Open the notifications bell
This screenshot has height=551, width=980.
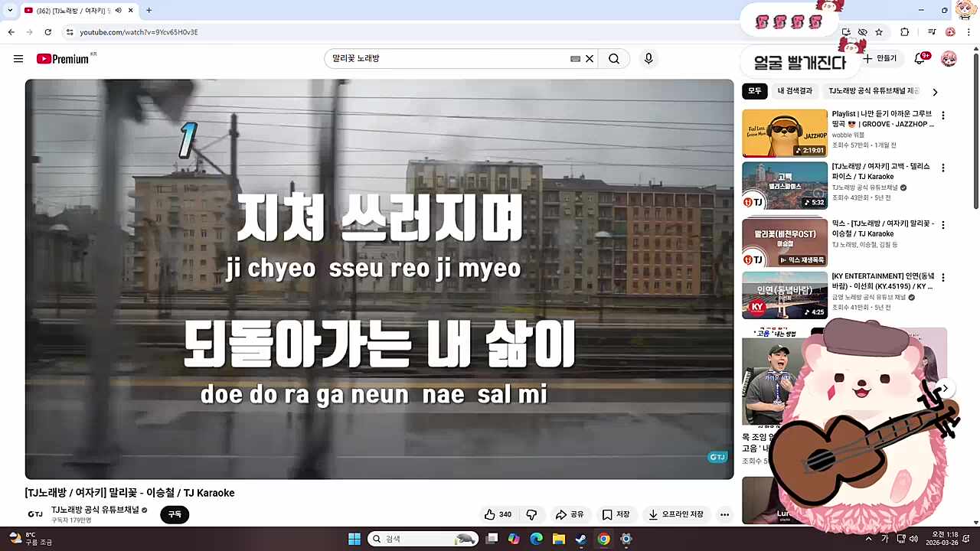click(920, 59)
